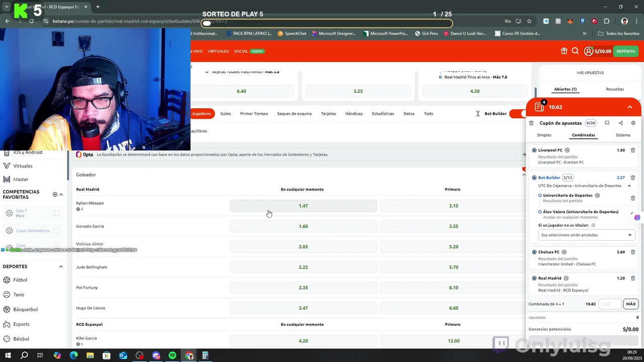Open info icon next to 'Si un jugador no es titular'
The height and width of the screenshot is (362, 644).
tap(593, 225)
